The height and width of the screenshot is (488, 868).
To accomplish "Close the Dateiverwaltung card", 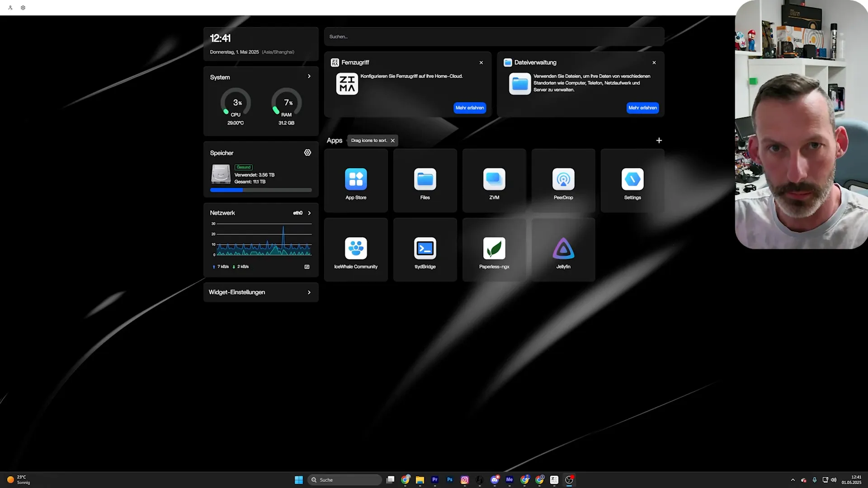I will coord(654,63).
